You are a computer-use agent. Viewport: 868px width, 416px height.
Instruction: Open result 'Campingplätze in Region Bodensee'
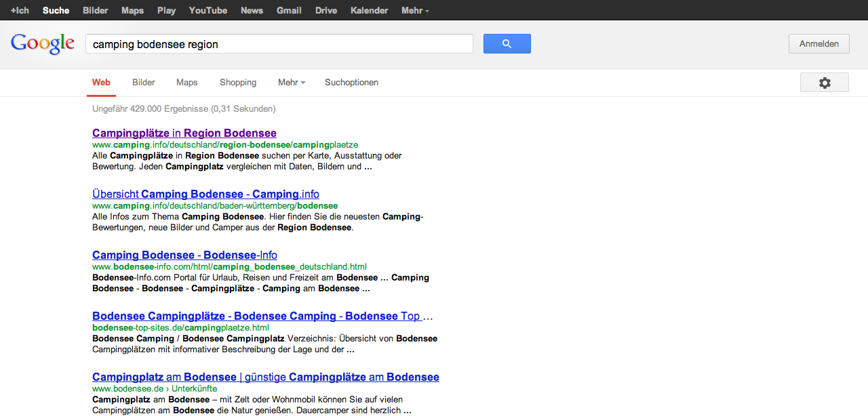point(184,133)
